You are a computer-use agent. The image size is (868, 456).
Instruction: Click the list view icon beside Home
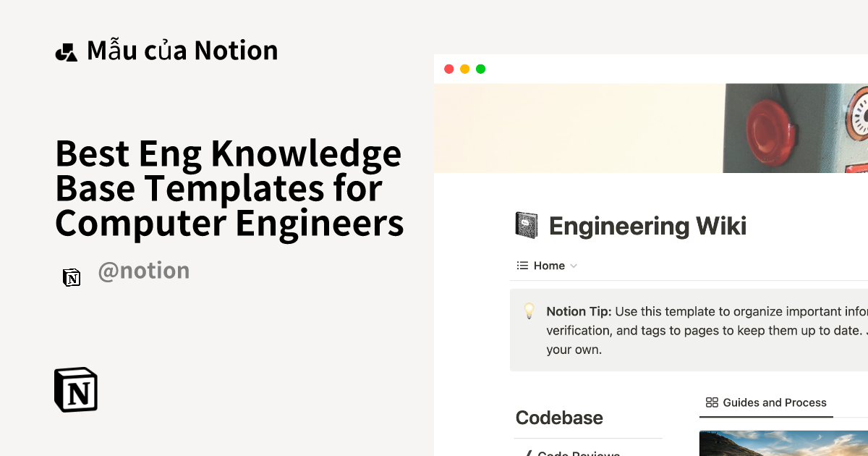[x=522, y=266]
